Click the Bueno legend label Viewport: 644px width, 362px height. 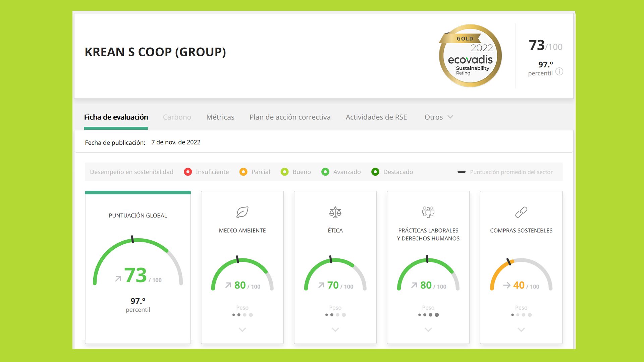click(302, 172)
